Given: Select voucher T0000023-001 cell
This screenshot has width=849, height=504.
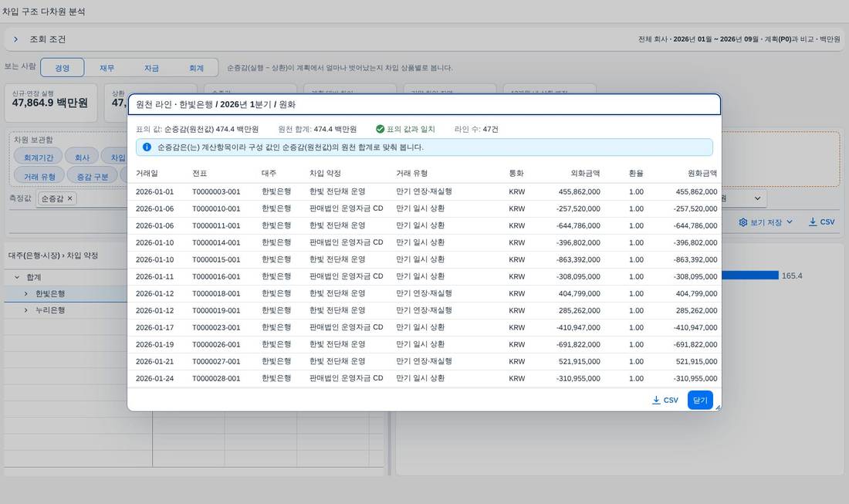Looking at the screenshot, I should tap(216, 327).
